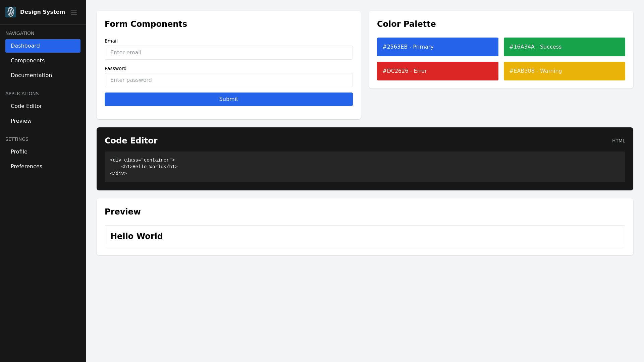
Task: Click the Hello World preview heading
Action: pyautogui.click(x=137, y=236)
